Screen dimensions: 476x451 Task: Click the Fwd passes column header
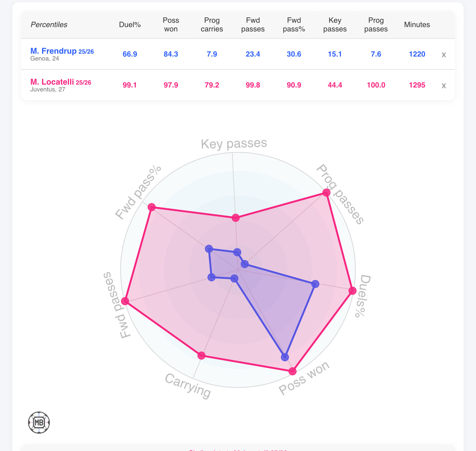253,25
